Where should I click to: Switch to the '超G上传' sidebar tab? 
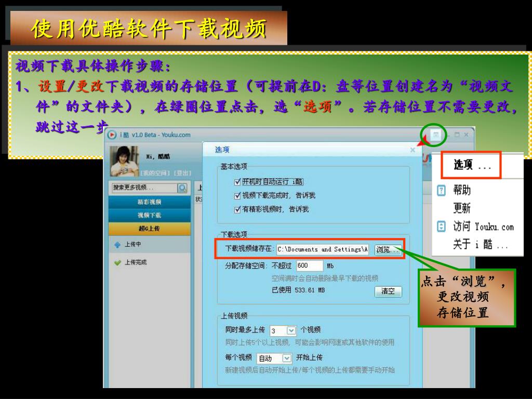[150, 229]
